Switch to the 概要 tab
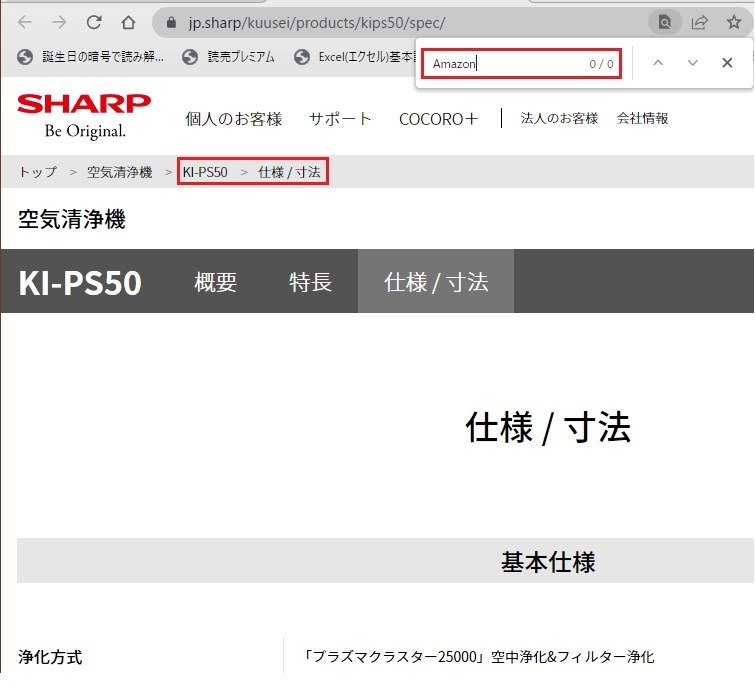 (216, 281)
